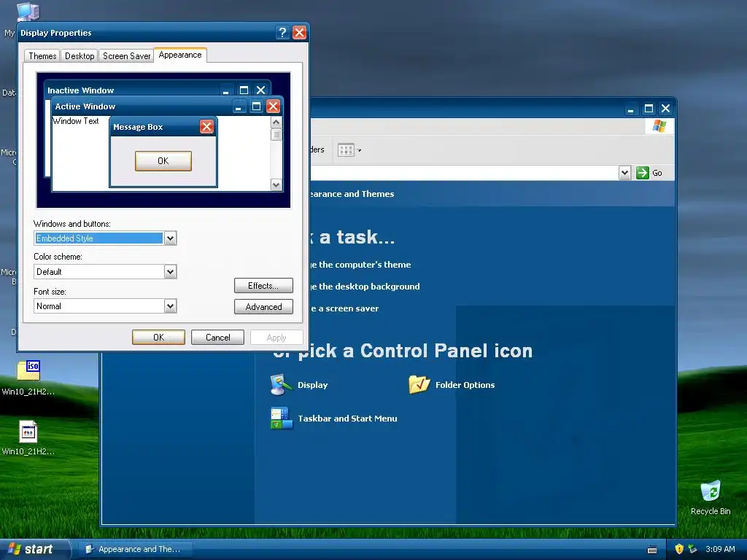The image size is (747, 560).
Task: Click the preview scrollbar up arrow
Action: click(276, 122)
